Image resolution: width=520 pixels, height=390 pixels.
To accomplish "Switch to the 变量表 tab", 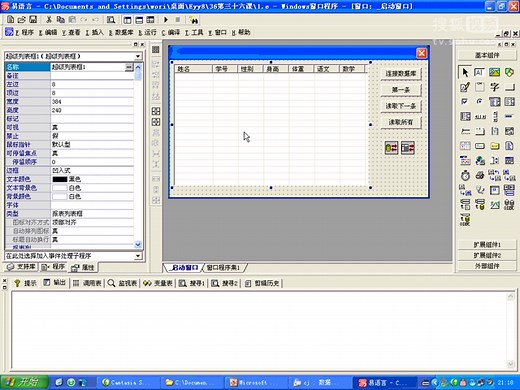I will pos(158,283).
